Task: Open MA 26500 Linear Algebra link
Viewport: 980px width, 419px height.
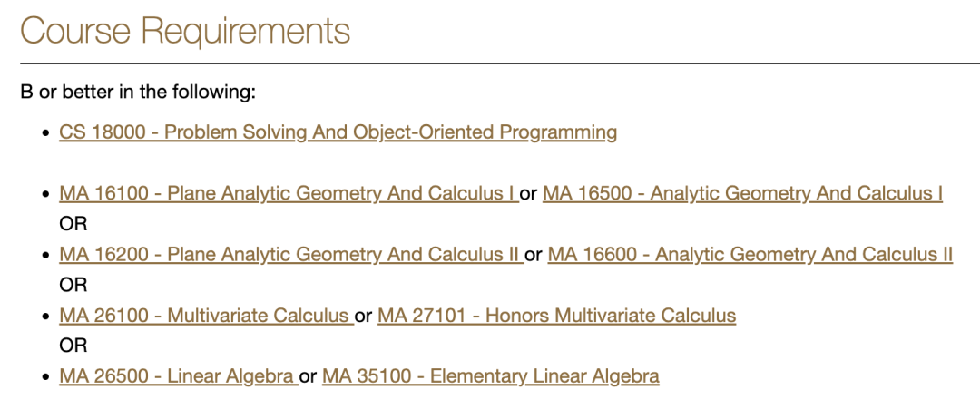Action: 179,376
